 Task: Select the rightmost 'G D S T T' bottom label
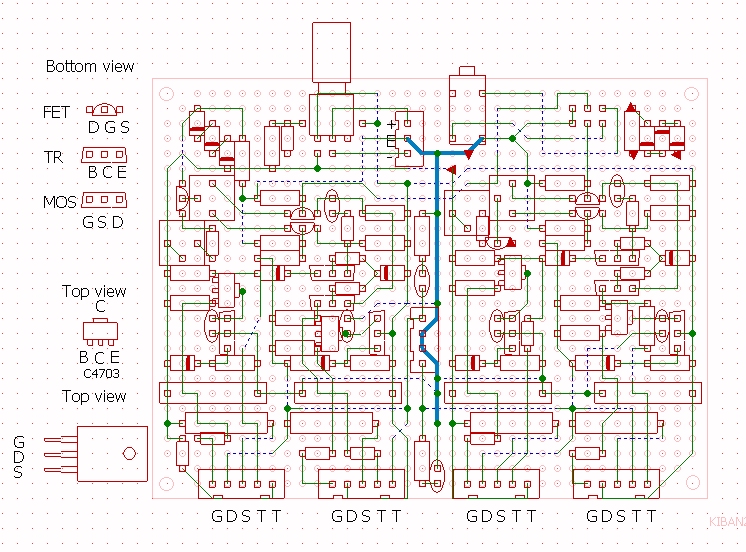point(621,517)
